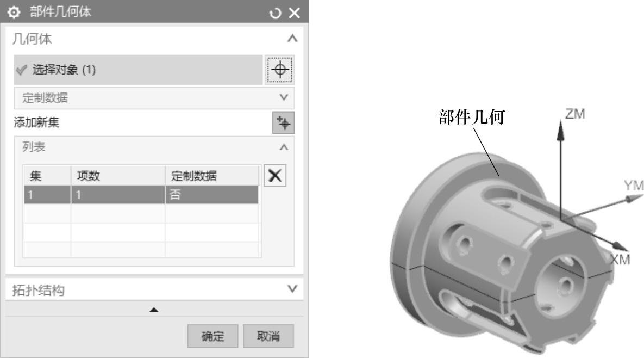
Task: Click the small triangle to collapse dialog options
Action: 154,310
